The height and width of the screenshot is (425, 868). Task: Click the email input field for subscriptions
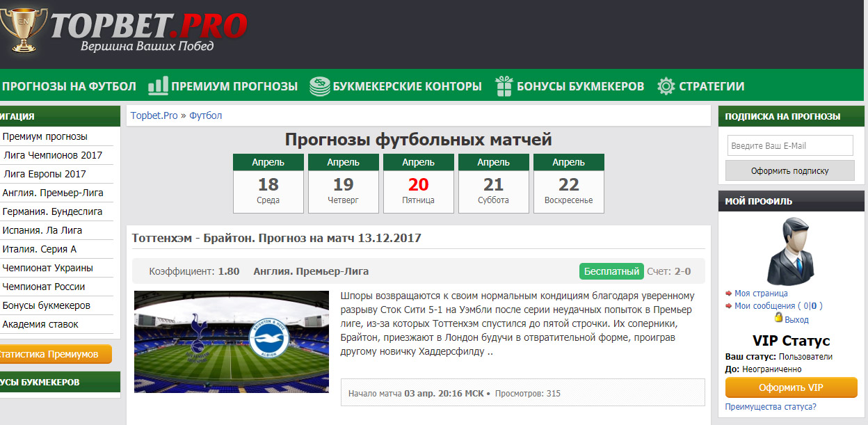789,145
